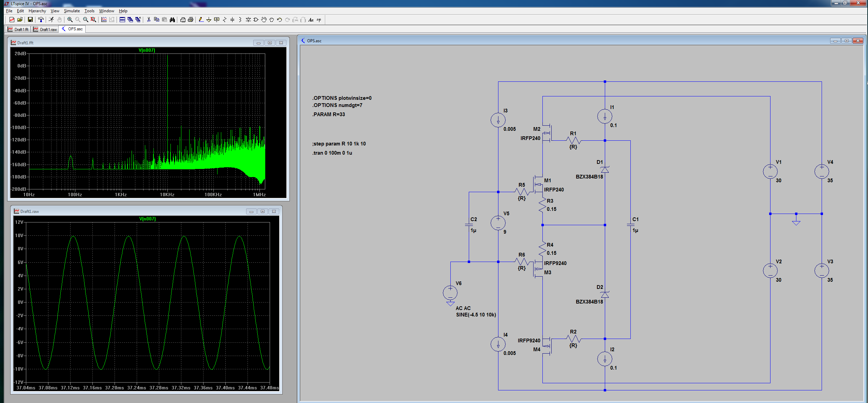
Task: Save the schematic with floppy icon
Action: [30, 20]
